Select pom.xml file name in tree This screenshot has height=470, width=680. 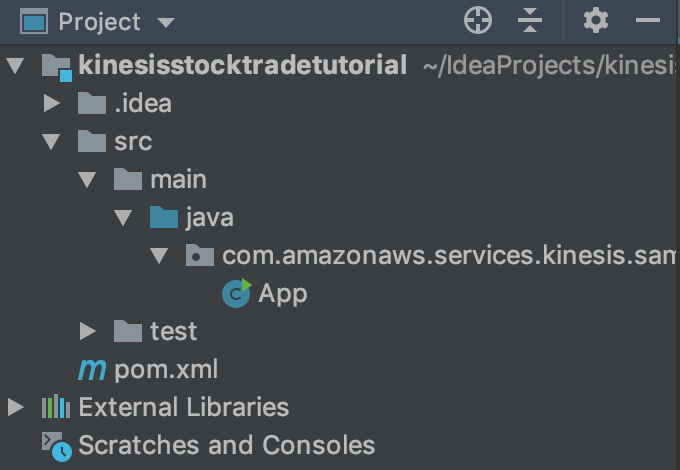pyautogui.click(x=166, y=369)
